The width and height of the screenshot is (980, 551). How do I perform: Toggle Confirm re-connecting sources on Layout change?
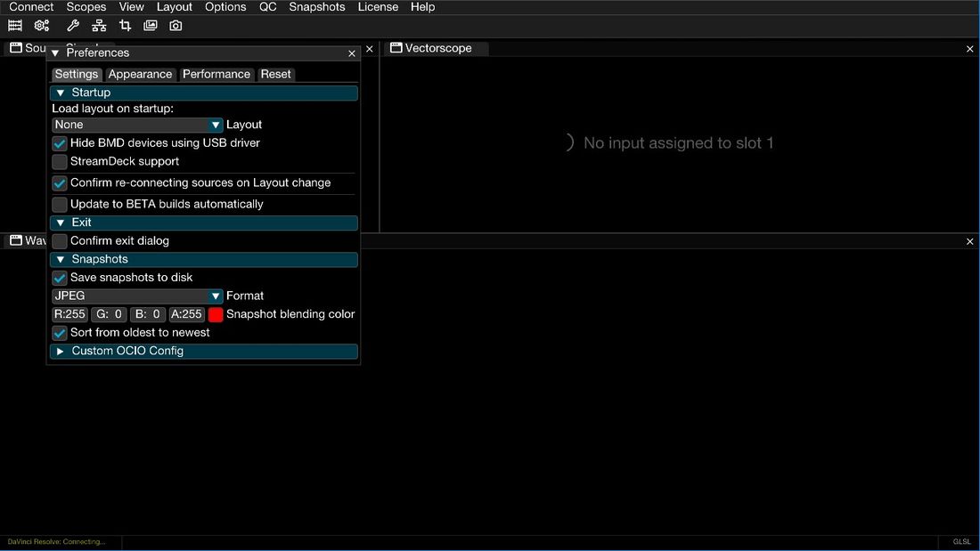click(x=60, y=183)
